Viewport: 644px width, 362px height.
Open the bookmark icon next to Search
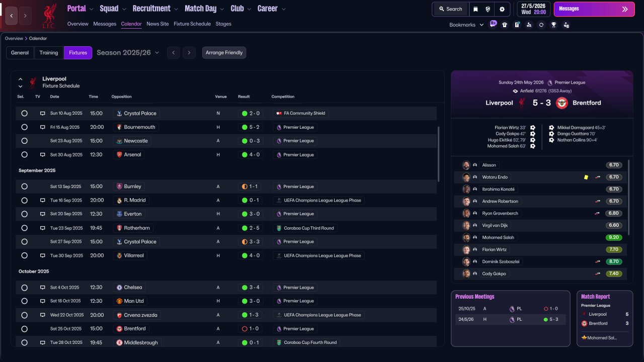(475, 9)
